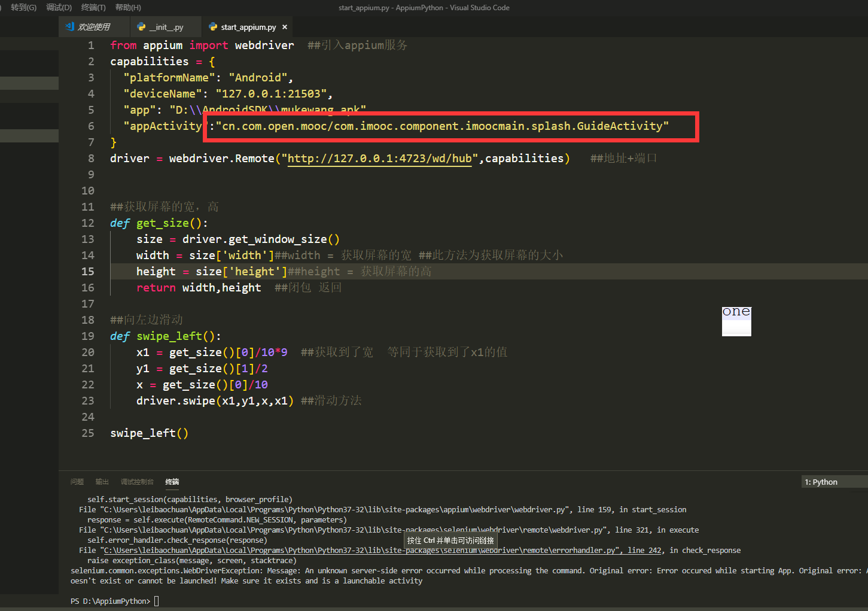Click line number 19 in the gutter
868x611 pixels.
pyautogui.click(x=88, y=336)
